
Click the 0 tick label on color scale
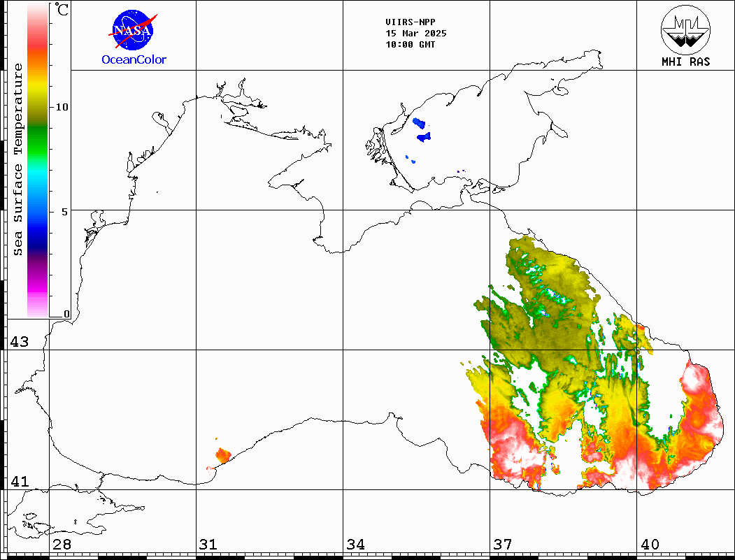tap(66, 314)
